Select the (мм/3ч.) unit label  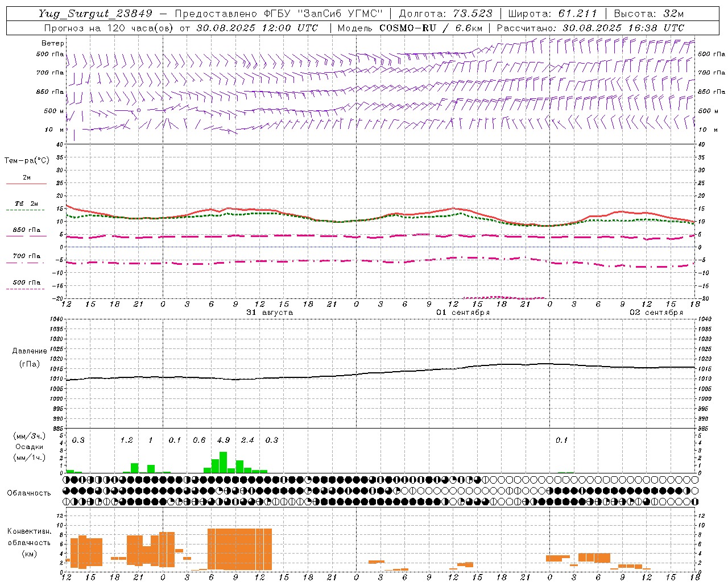pyautogui.click(x=28, y=436)
